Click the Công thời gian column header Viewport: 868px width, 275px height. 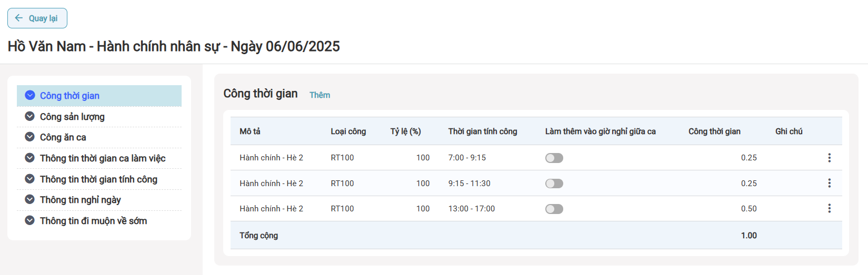(714, 131)
